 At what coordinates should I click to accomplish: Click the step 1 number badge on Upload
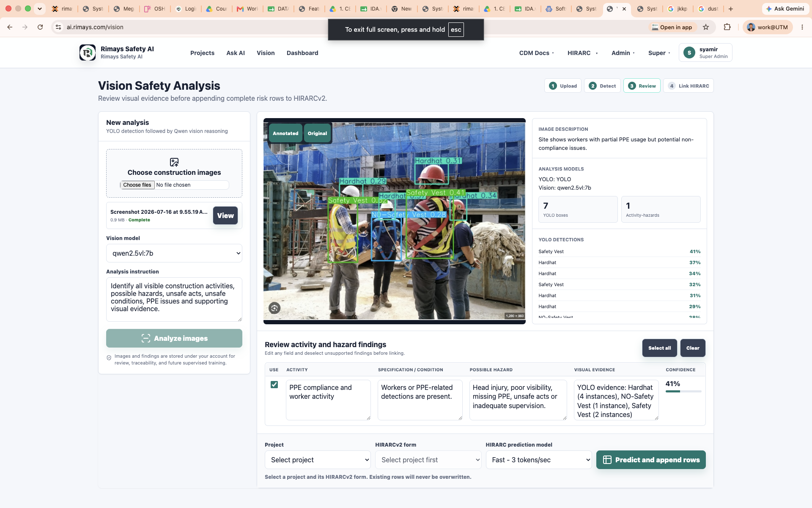coord(553,86)
